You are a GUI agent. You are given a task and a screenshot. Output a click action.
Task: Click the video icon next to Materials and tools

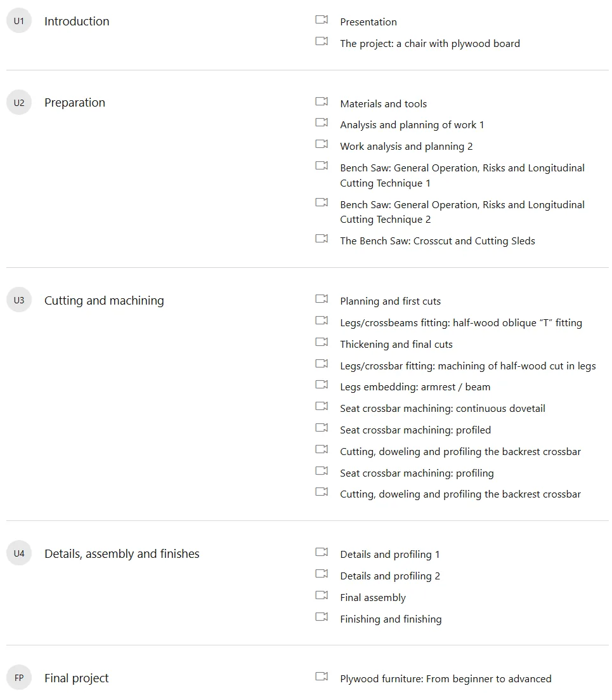322,102
